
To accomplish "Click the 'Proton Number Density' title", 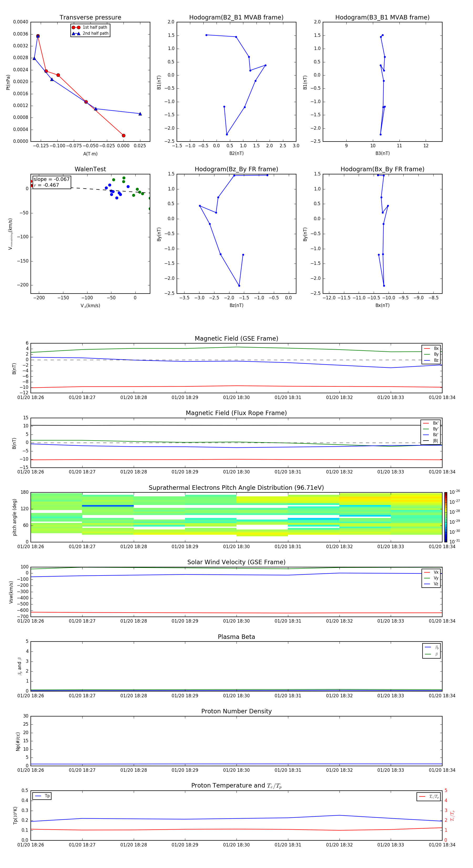I will pos(236,711).
